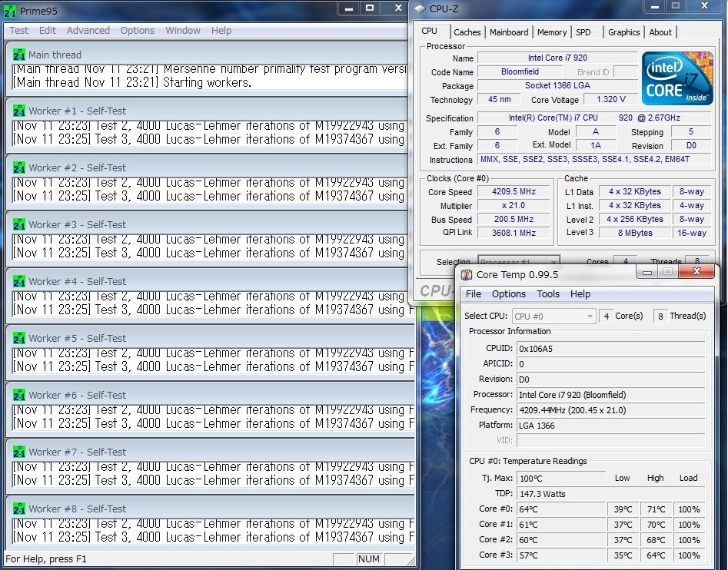This screenshot has height=570, width=728.
Task: Click the Worker #4 Self-Test icon
Action: coord(19,282)
